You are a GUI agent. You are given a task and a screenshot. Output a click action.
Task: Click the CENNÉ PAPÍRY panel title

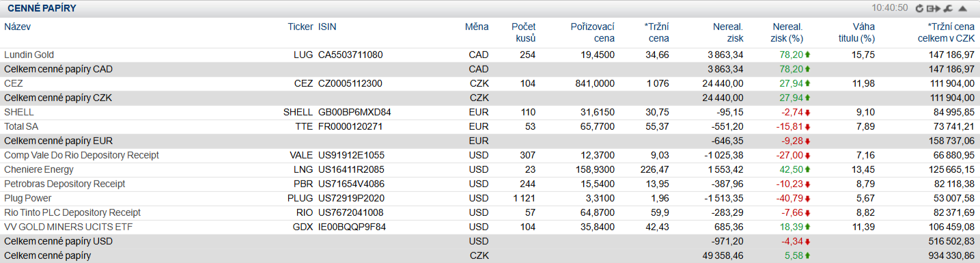point(42,8)
